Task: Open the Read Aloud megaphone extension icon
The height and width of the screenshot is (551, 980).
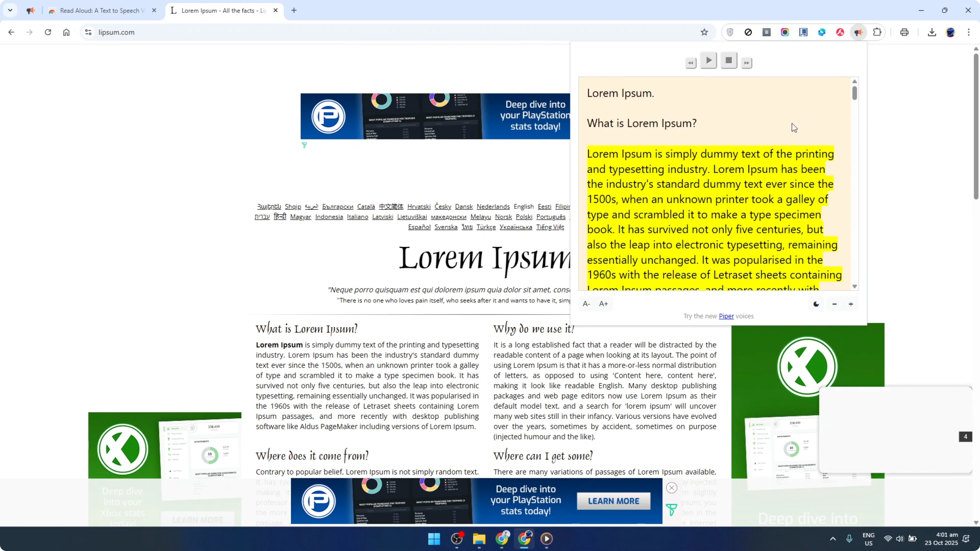Action: (x=858, y=32)
